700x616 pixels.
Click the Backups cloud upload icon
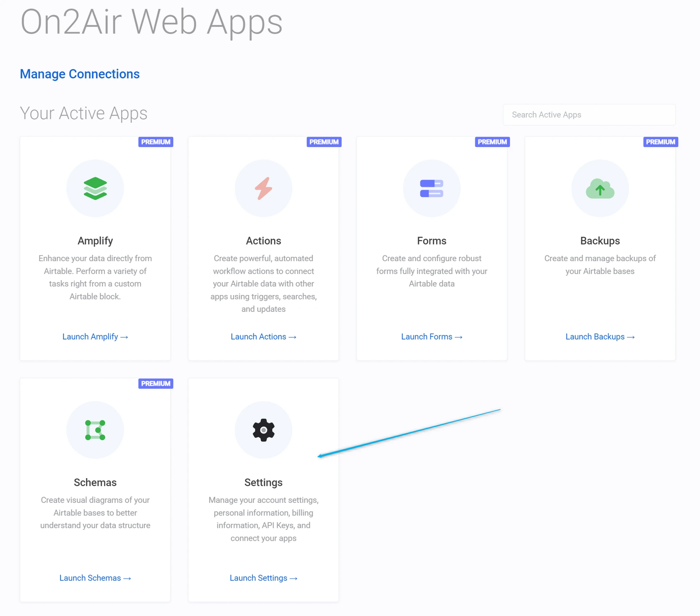600,189
